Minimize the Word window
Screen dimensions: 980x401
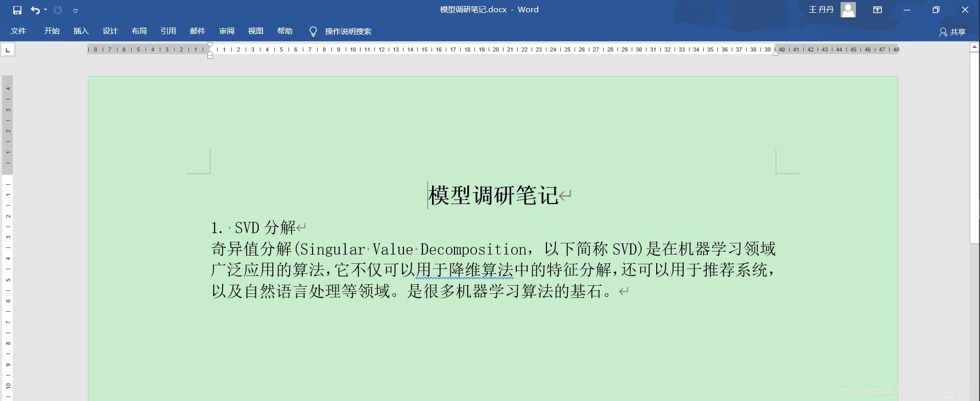(907, 10)
